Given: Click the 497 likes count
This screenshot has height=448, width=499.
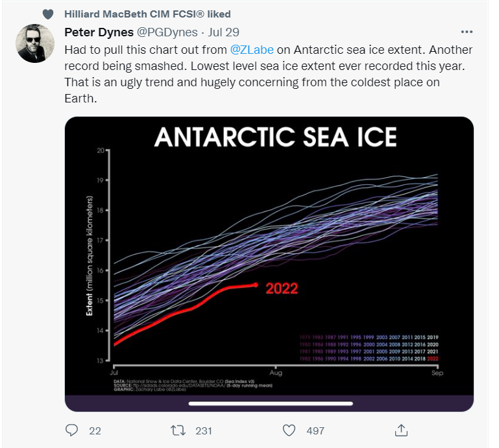Looking at the screenshot, I should [315, 431].
